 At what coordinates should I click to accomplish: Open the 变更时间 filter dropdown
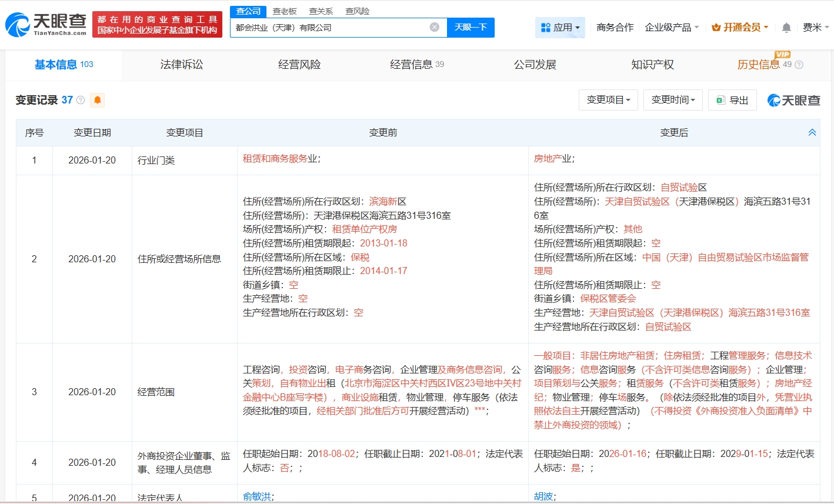[673, 100]
